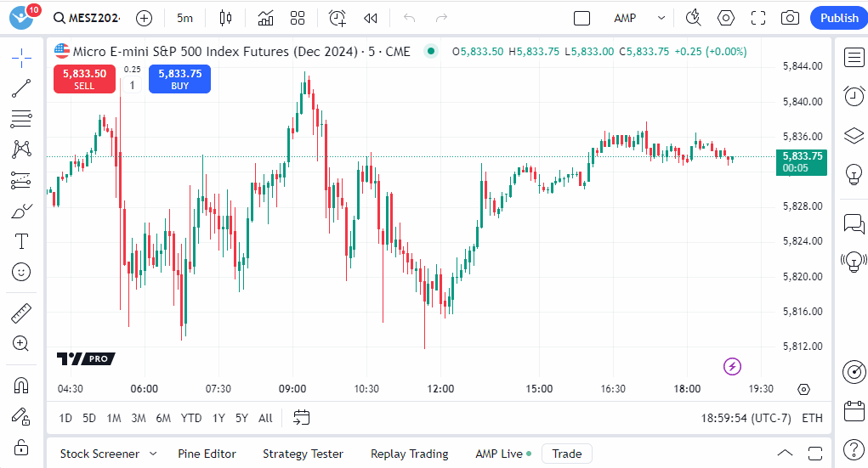Click the Alert clock icon in top toolbar

click(338, 18)
